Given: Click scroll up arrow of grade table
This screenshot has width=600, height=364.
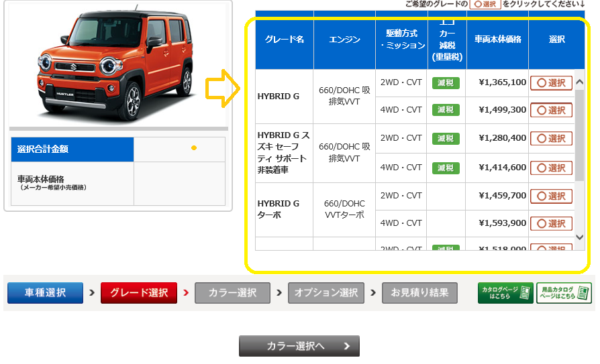Looking at the screenshot, I should coord(579,82).
